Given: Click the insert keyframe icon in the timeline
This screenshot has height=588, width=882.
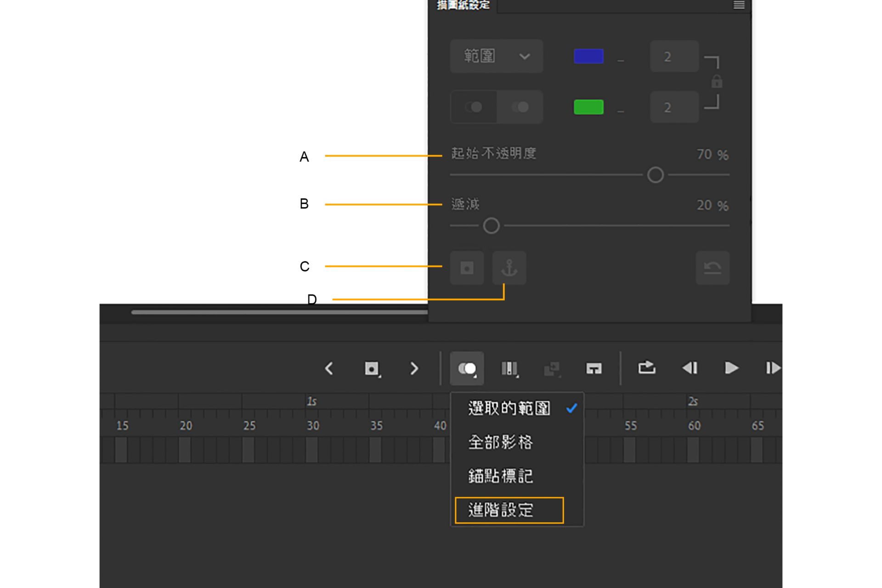Looking at the screenshot, I should point(372,368).
